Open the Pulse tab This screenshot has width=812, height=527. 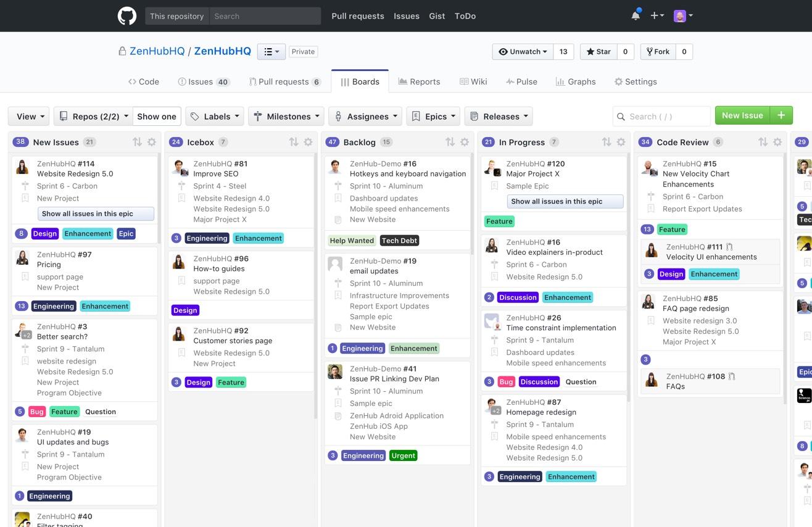point(521,81)
